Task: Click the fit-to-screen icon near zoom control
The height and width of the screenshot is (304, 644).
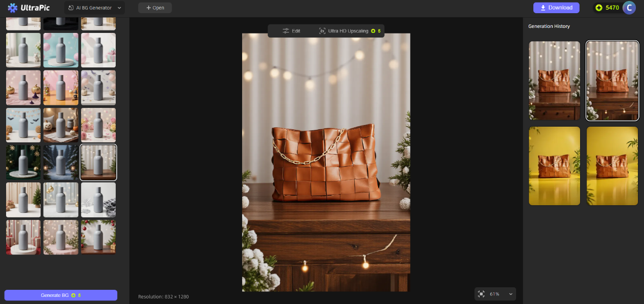Action: tap(481, 294)
